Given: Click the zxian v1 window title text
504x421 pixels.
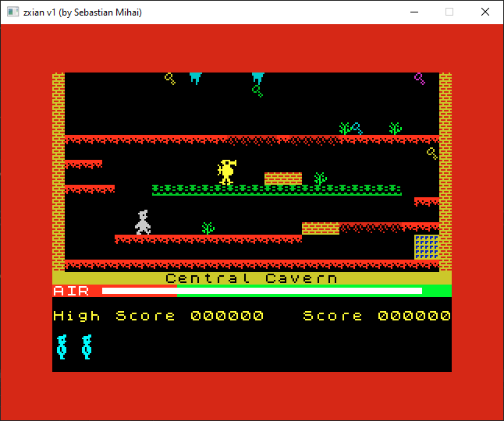Looking at the screenshot, I should click(83, 12).
